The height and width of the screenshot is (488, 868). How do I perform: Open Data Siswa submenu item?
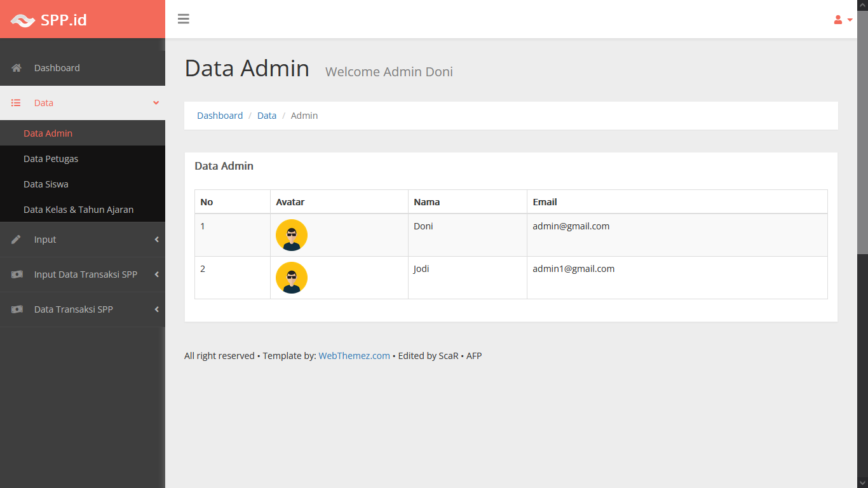coord(46,184)
